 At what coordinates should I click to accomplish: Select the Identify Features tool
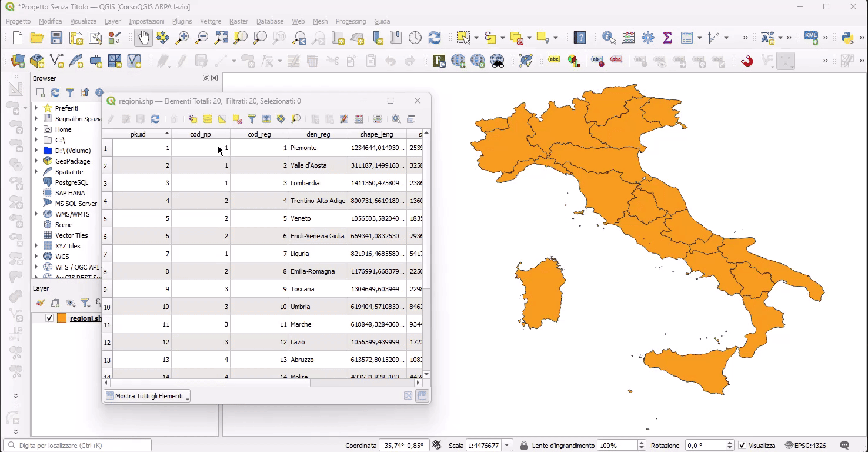(x=609, y=38)
